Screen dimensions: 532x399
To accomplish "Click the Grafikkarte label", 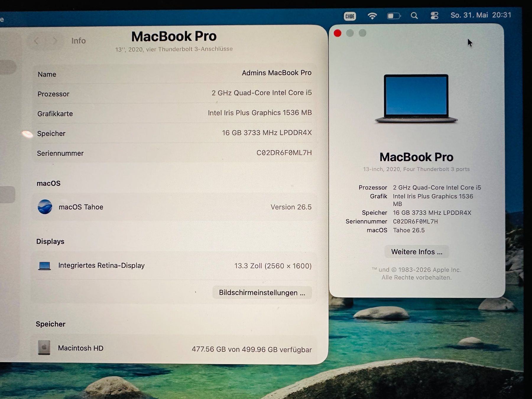I will click(x=55, y=113).
